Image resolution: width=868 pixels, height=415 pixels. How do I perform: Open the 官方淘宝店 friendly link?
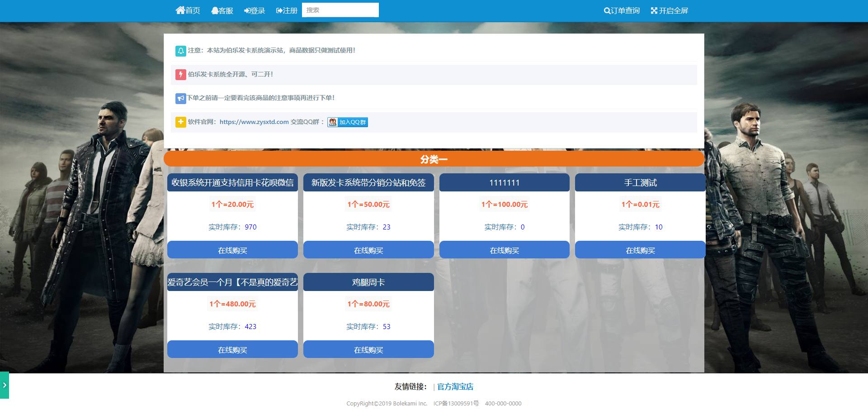point(455,386)
